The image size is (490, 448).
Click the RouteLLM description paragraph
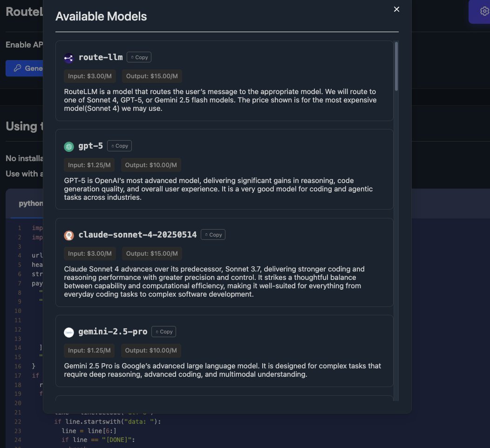point(220,100)
